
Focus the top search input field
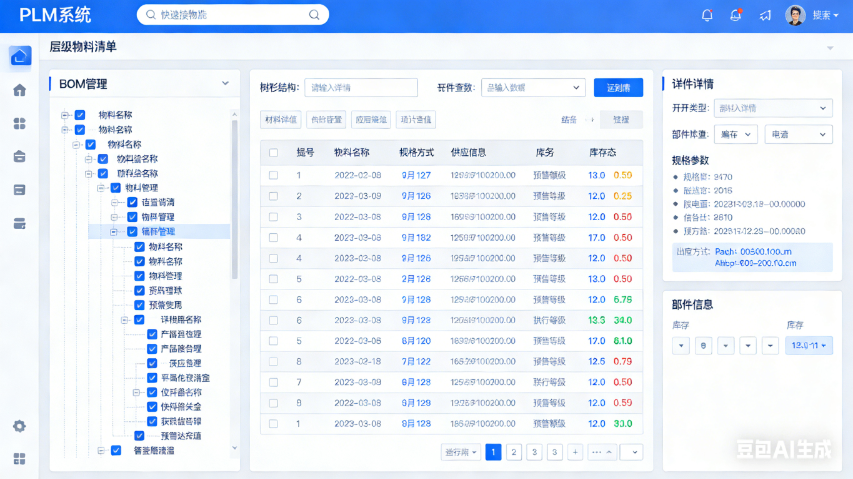233,15
